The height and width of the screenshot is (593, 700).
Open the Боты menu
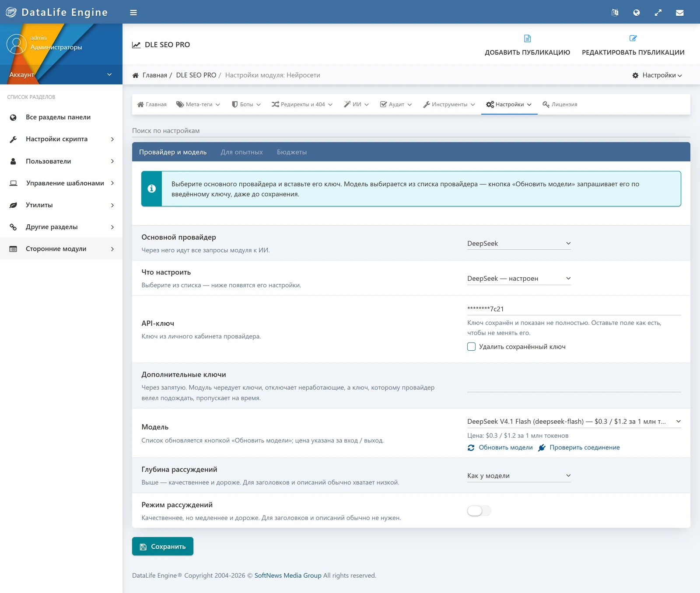click(246, 105)
